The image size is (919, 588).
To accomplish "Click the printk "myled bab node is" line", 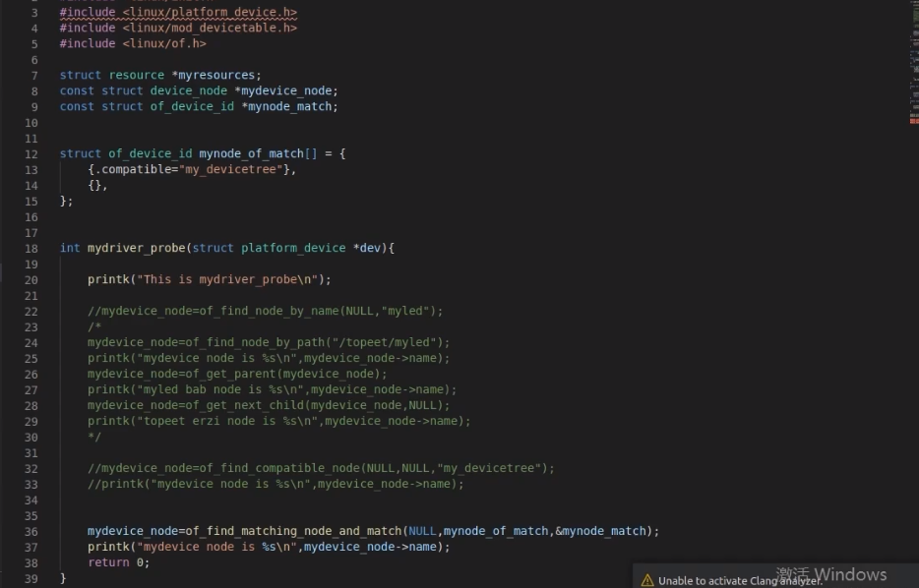I will (x=272, y=389).
